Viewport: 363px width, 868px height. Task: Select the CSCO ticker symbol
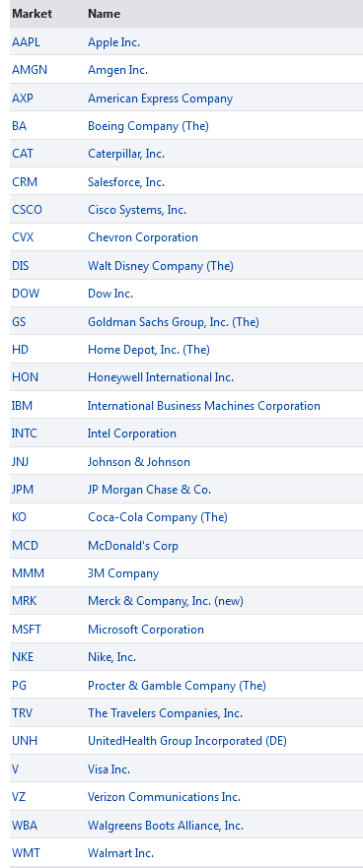tap(27, 211)
